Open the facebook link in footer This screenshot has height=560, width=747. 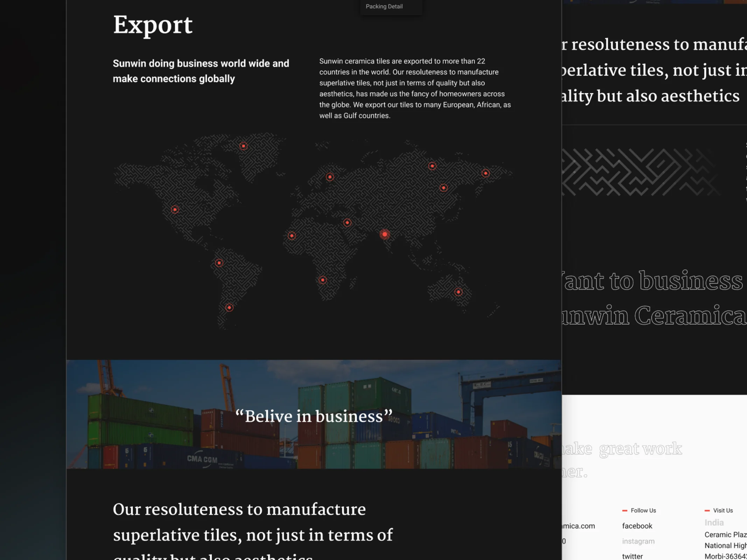[637, 526]
